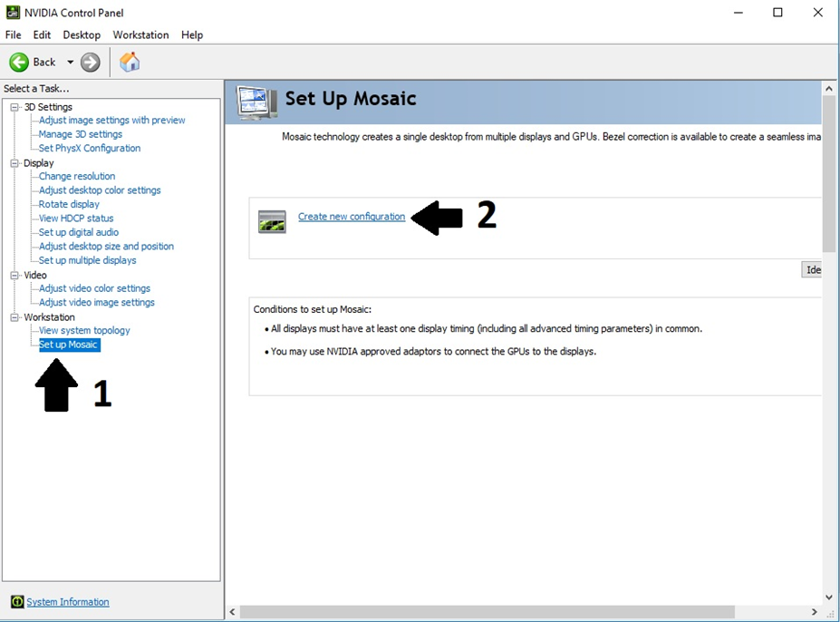Open the Desktop menu

82,34
